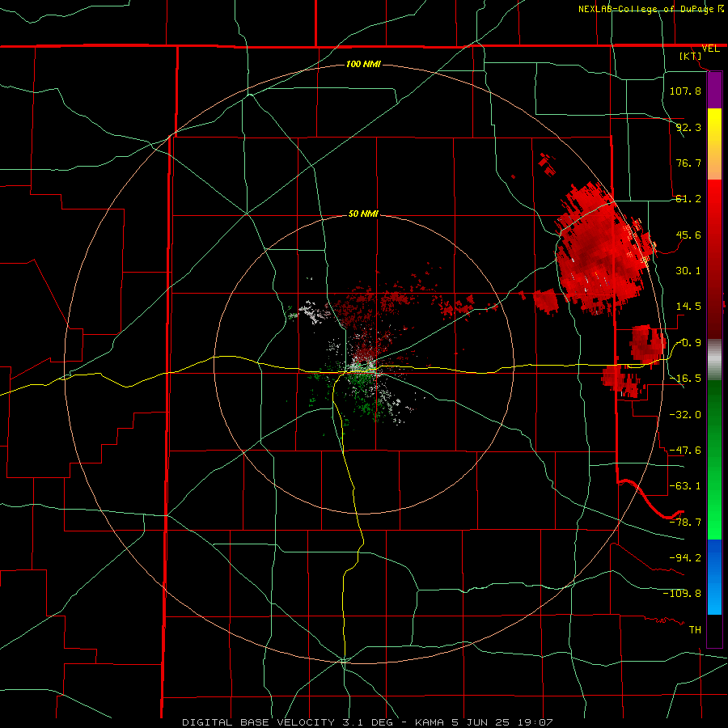Screen dimensions: 728x728
Task: Click the 45.6 velocity scale value
Action: coord(688,235)
